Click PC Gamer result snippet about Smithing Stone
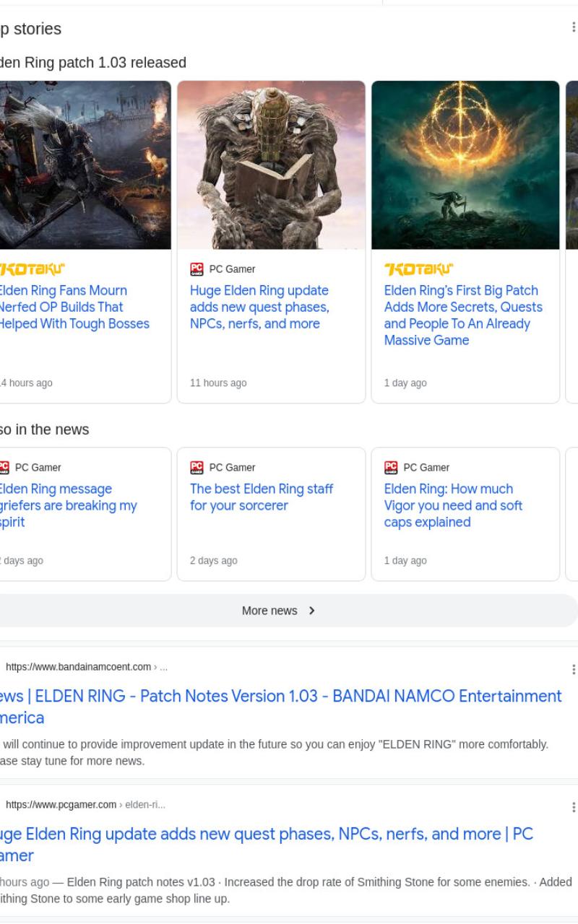The width and height of the screenshot is (578, 924). click(x=286, y=890)
